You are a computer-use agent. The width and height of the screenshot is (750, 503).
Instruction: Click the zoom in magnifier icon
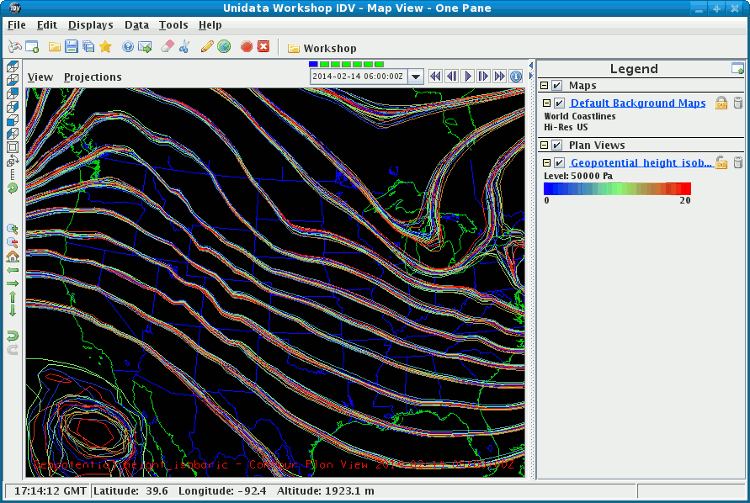point(12,228)
